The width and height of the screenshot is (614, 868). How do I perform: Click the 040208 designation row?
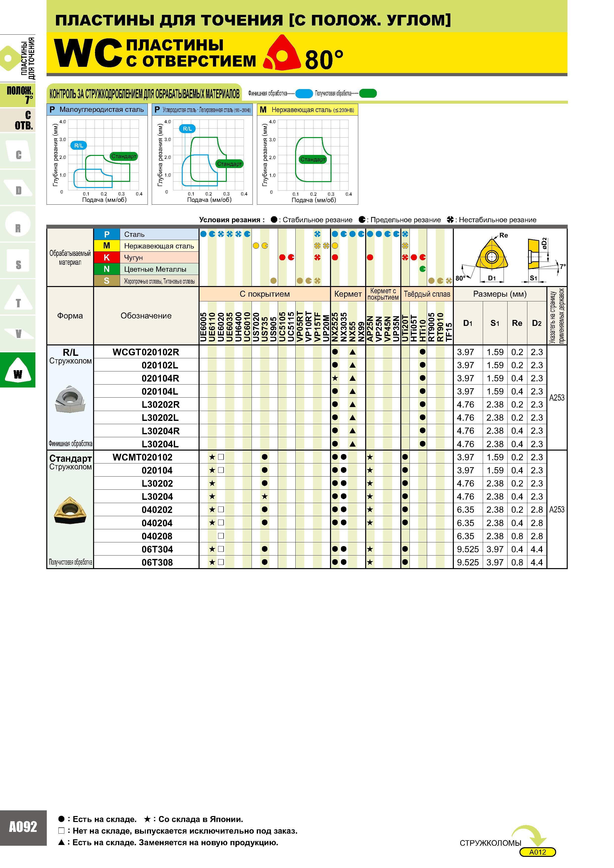tap(146, 536)
